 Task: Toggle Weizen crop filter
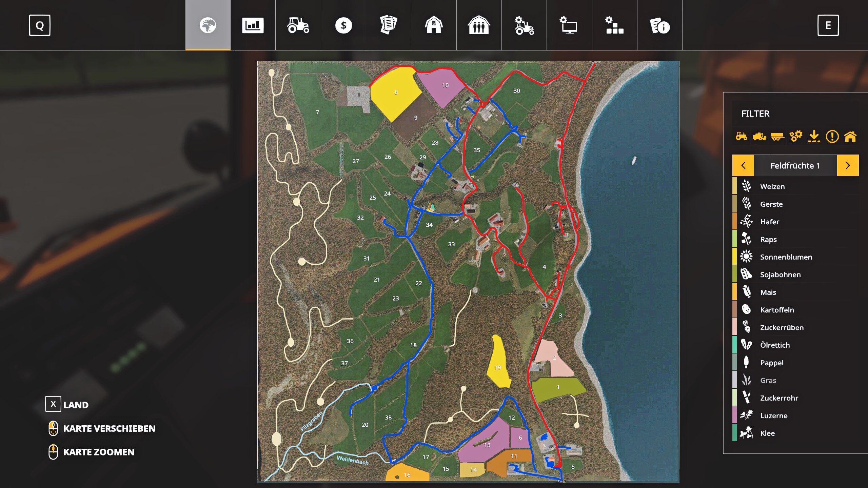(x=772, y=186)
